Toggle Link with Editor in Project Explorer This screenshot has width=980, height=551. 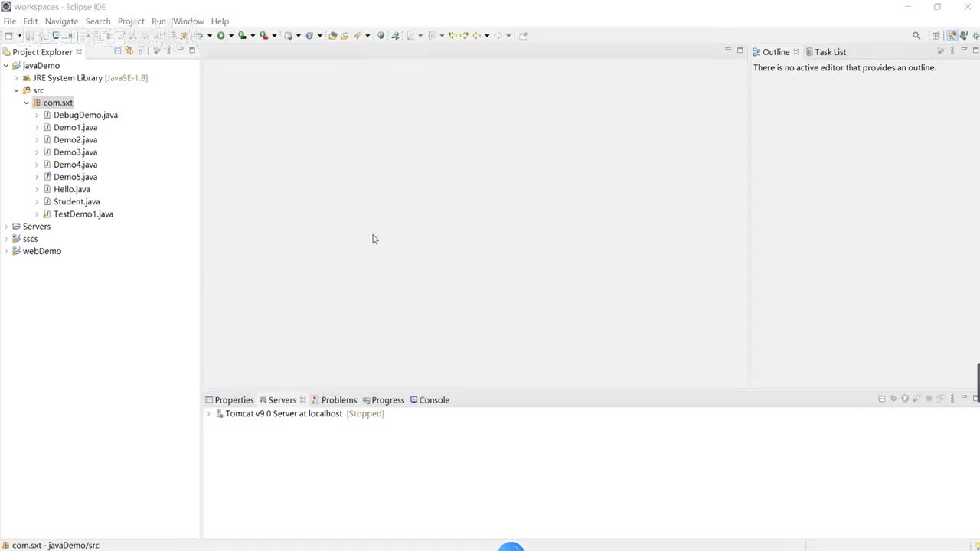click(x=129, y=51)
